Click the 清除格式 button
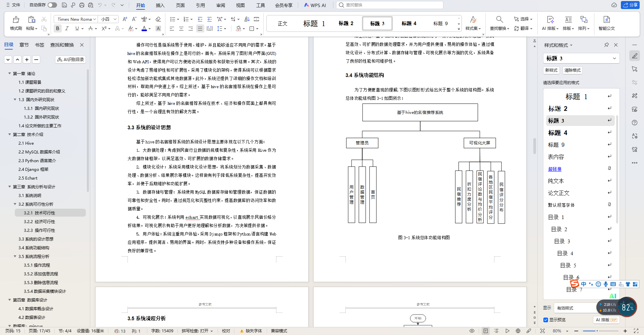This screenshot has height=335, width=644. pyautogui.click(x=572, y=70)
